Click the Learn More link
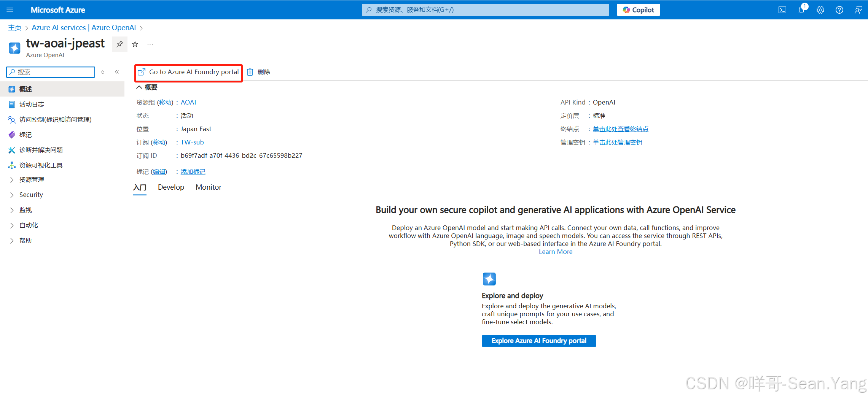The width and height of the screenshot is (868, 398). coord(556,252)
